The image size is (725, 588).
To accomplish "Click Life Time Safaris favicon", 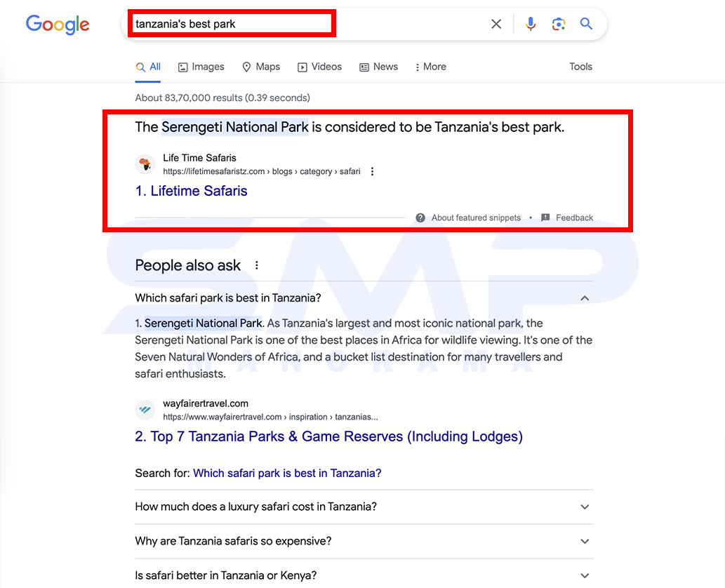I will point(145,164).
